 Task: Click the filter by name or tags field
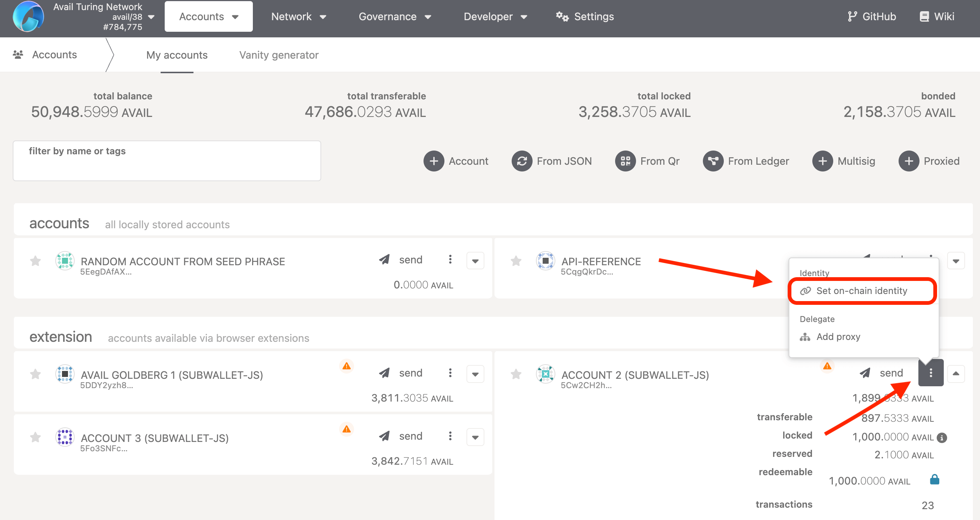[x=167, y=161]
